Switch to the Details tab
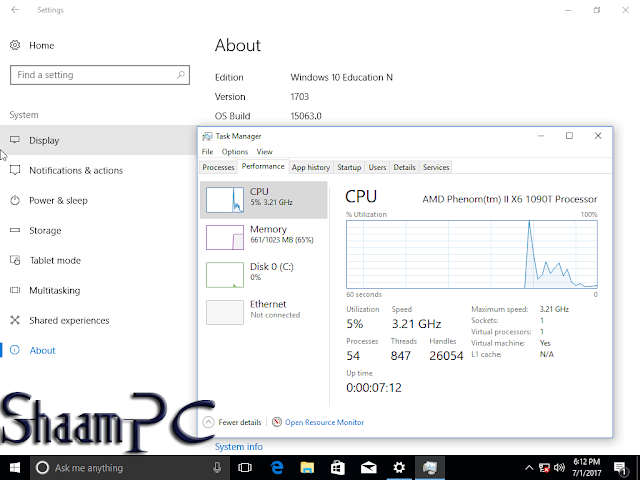 click(404, 167)
